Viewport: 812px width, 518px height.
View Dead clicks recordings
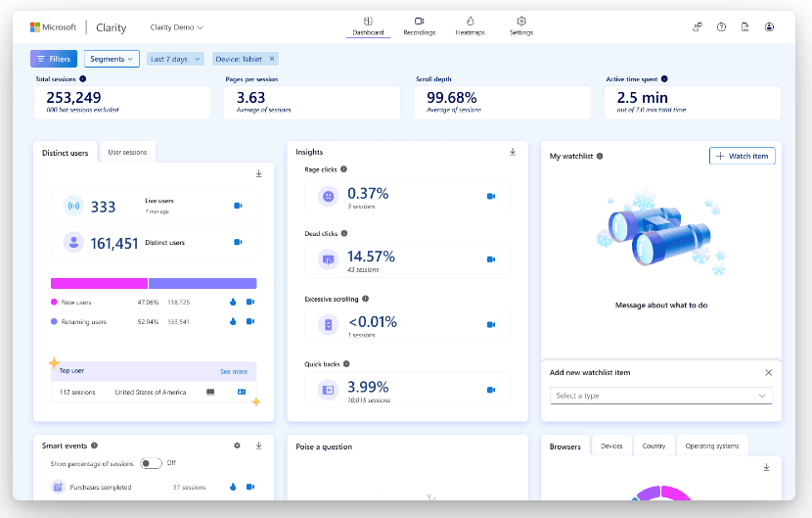tap(491, 259)
